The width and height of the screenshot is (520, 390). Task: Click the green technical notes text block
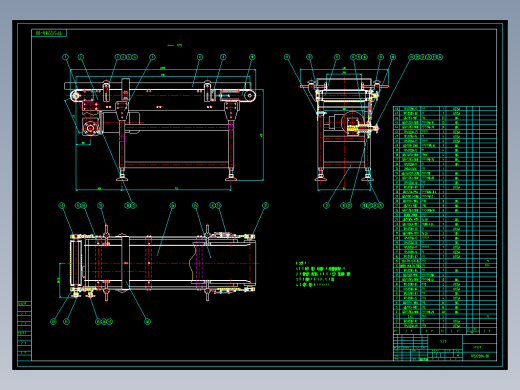pyautogui.click(x=323, y=274)
